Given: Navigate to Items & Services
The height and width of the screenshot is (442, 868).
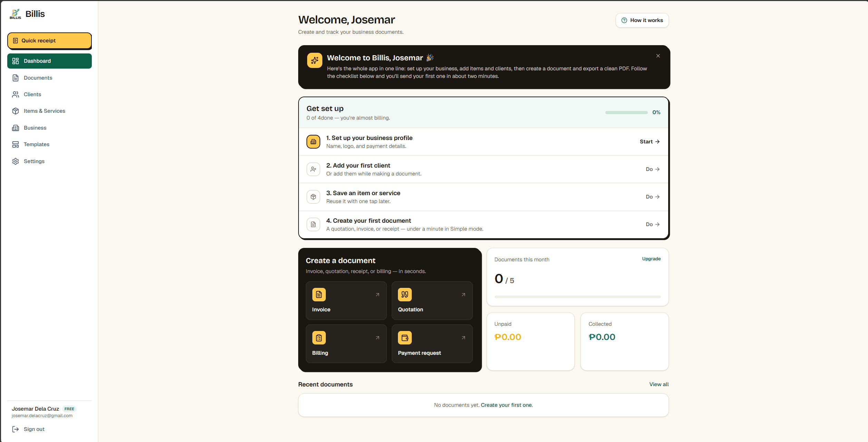Looking at the screenshot, I should point(49,111).
